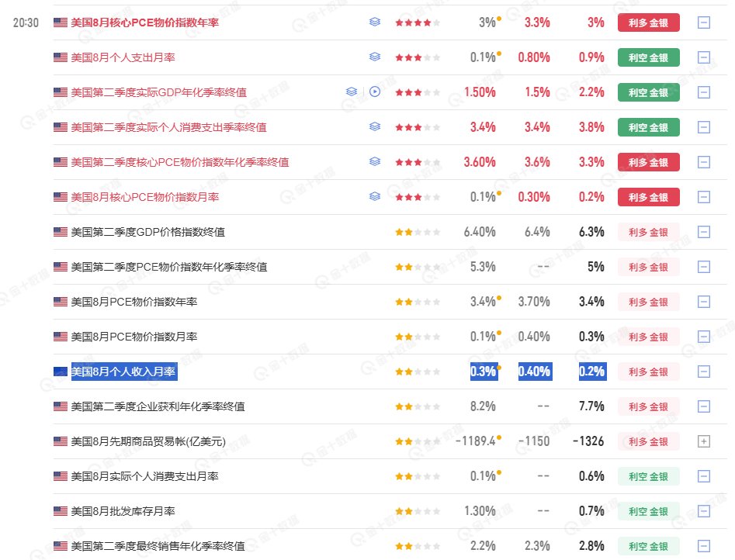Click published value -1326 for 先期商品贸易帐
This screenshot has width=735, height=560.
[588, 441]
